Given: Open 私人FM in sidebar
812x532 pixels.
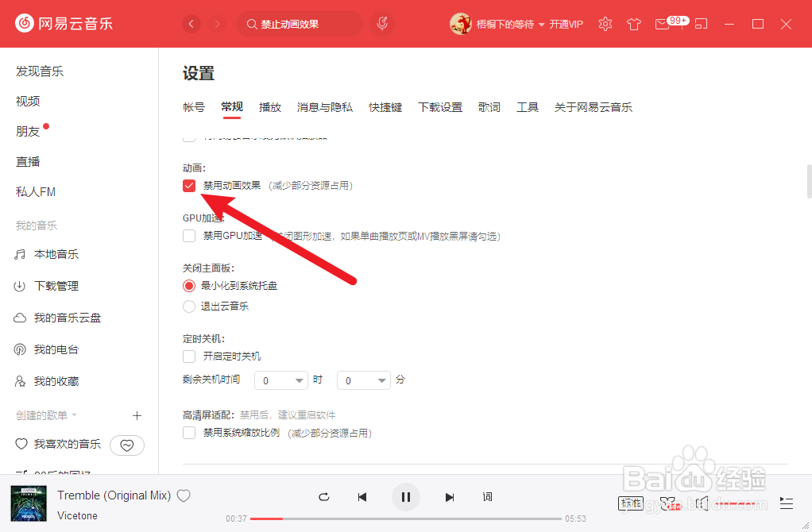Looking at the screenshot, I should pyautogui.click(x=36, y=192).
